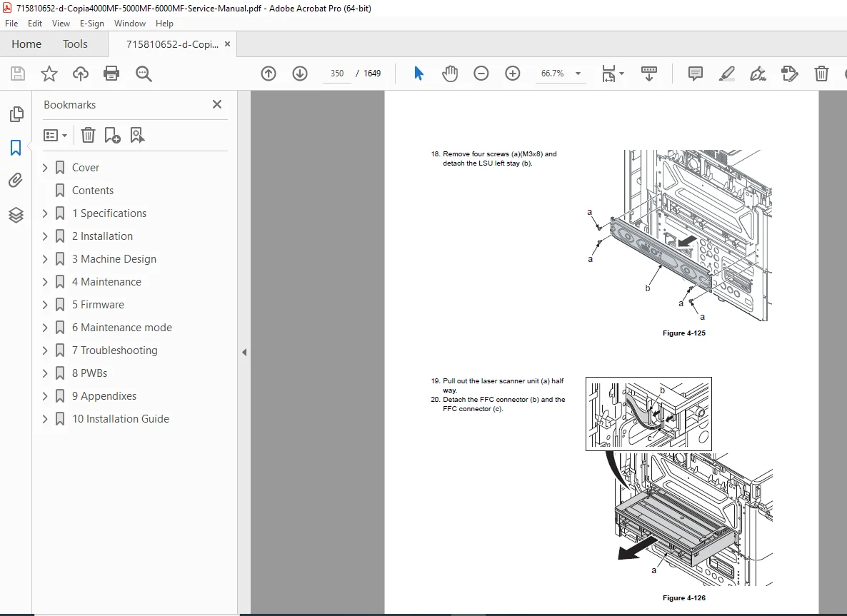This screenshot has height=616, width=847.
Task: Zoom out with the minus button
Action: pyautogui.click(x=481, y=74)
